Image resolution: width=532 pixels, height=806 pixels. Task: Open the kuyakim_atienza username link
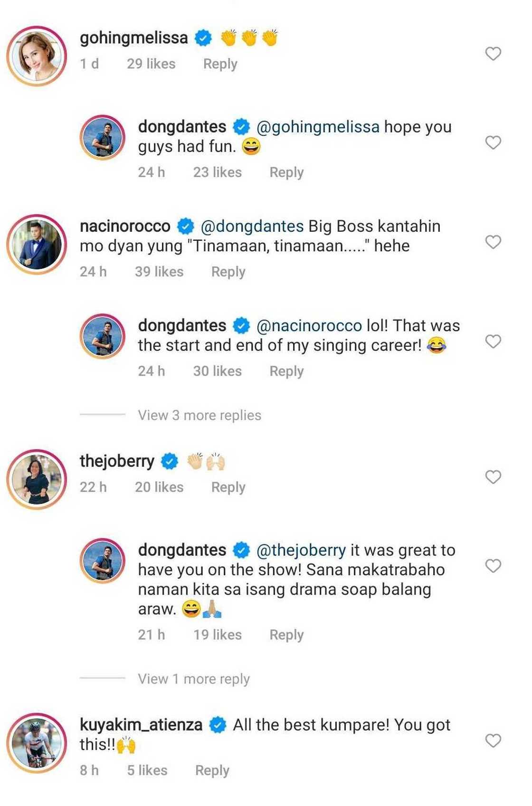tap(141, 725)
